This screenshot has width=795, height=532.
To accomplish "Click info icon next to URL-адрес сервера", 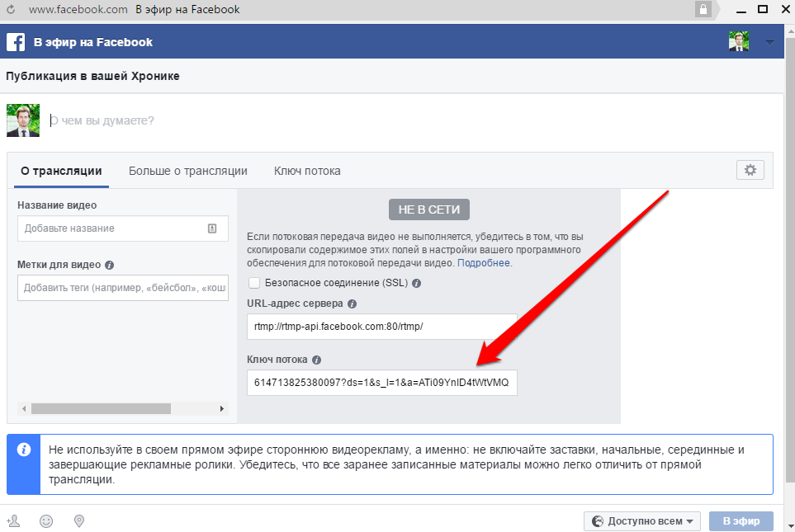I will (x=352, y=304).
